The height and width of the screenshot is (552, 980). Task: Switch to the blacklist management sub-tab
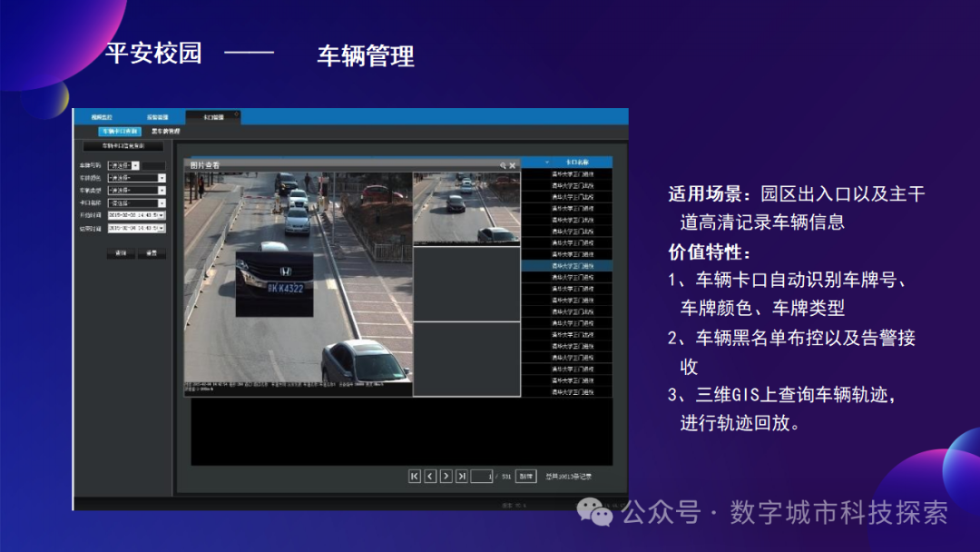click(166, 132)
